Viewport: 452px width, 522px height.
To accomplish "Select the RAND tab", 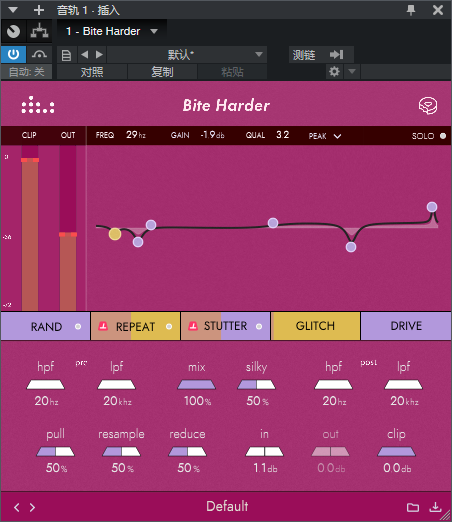I will coord(45,326).
